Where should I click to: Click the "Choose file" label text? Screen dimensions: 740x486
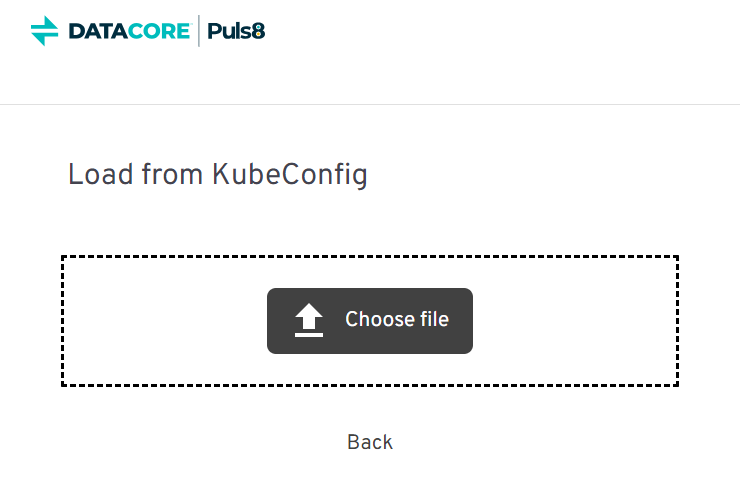coord(397,320)
